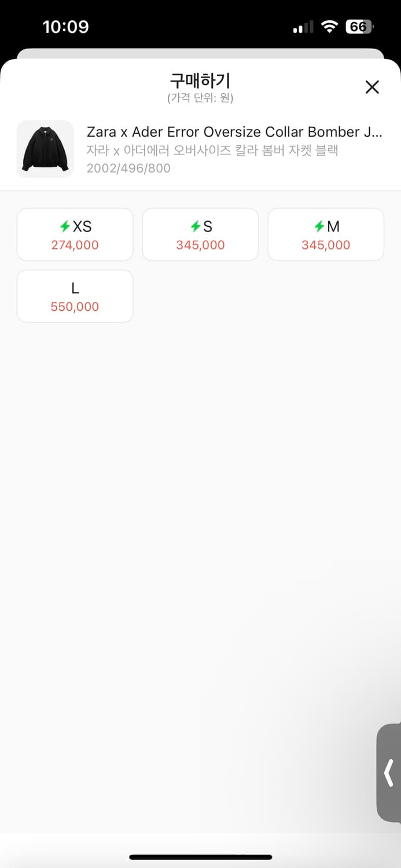Tap the lightning bolt icon beside M
Viewport: 401px width, 868px height.
319,226
